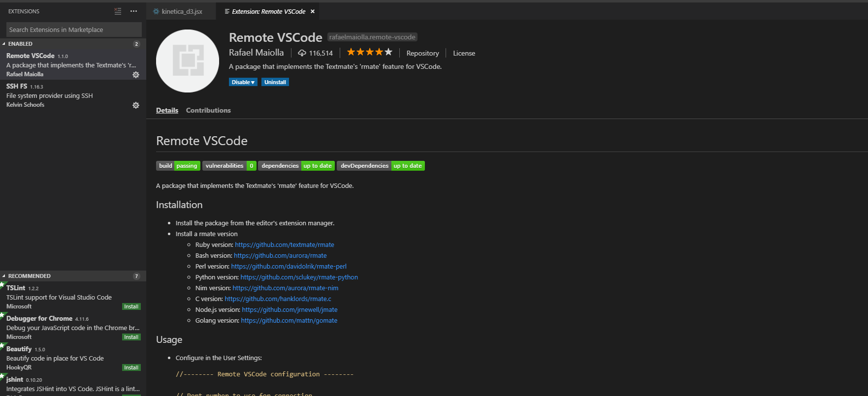The image size is (868, 396).
Task: Click the Extension tab list icon
Action: click(x=227, y=11)
